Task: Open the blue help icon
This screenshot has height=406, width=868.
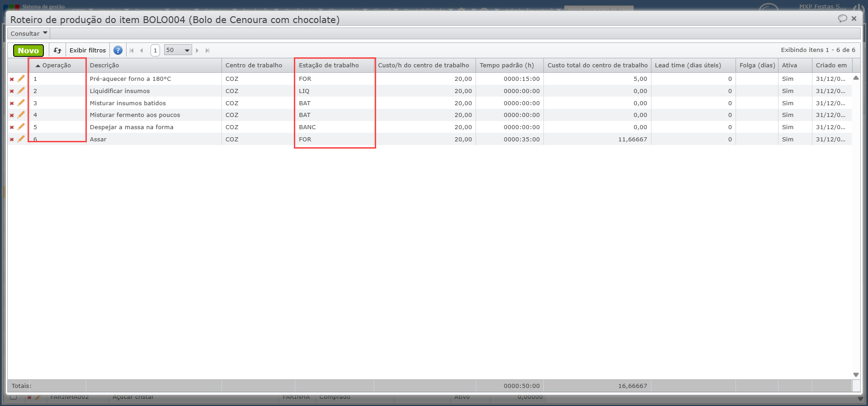Action: point(118,51)
